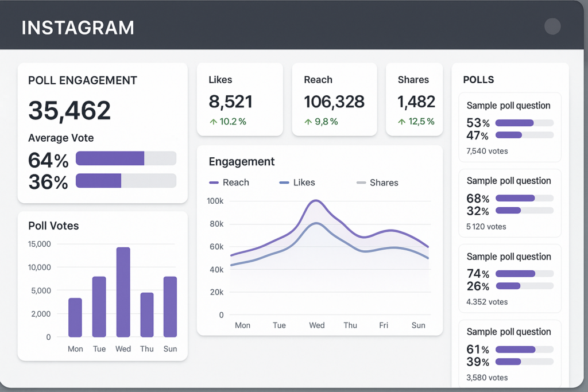Click the Likes card showing 8,521
The image size is (588, 392).
(x=239, y=99)
